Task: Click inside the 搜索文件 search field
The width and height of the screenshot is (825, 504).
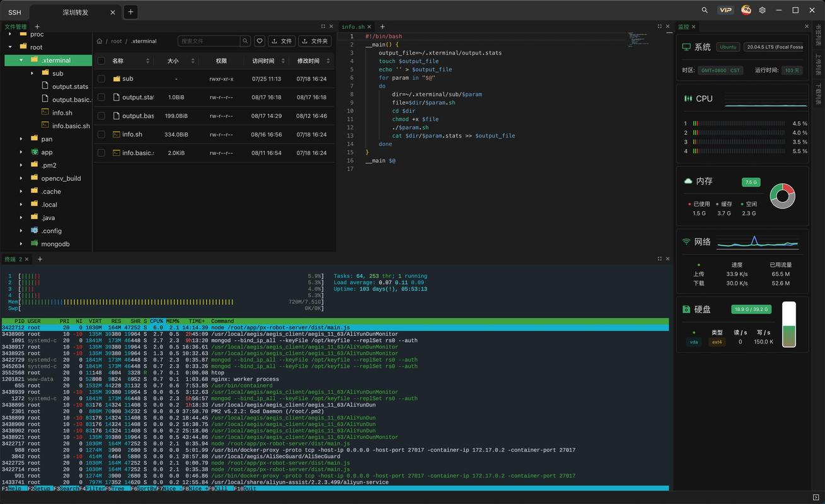Action: (208, 40)
